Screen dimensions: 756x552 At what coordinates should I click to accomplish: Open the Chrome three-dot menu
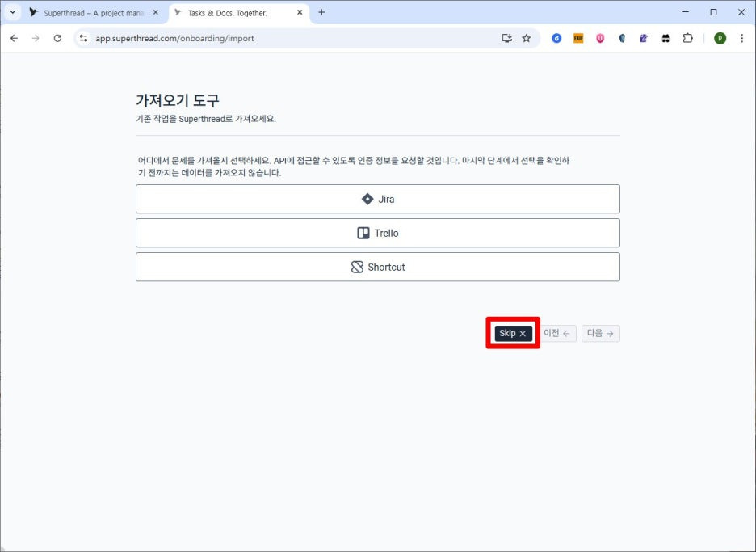click(742, 38)
